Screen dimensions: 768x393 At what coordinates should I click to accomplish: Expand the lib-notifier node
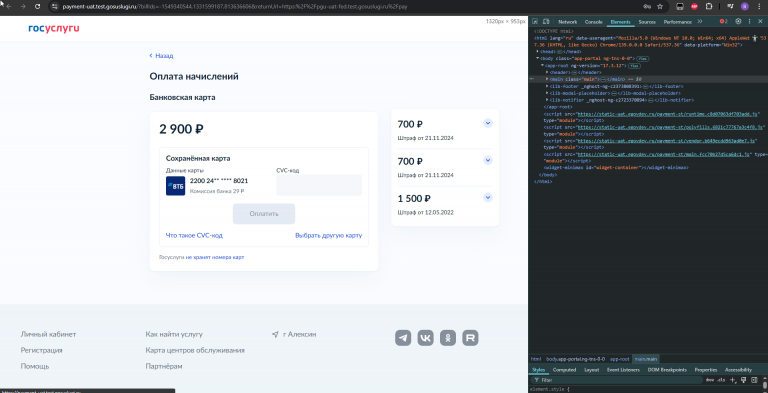tap(547, 100)
